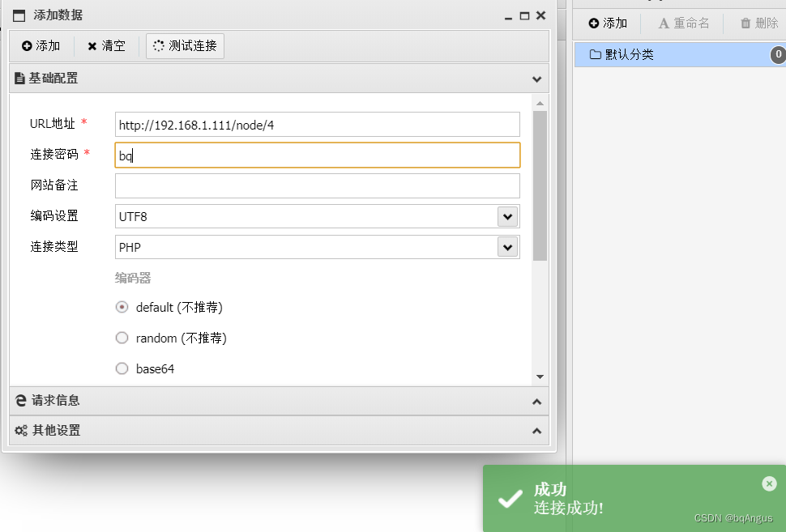Click the URL地址 input field

318,125
